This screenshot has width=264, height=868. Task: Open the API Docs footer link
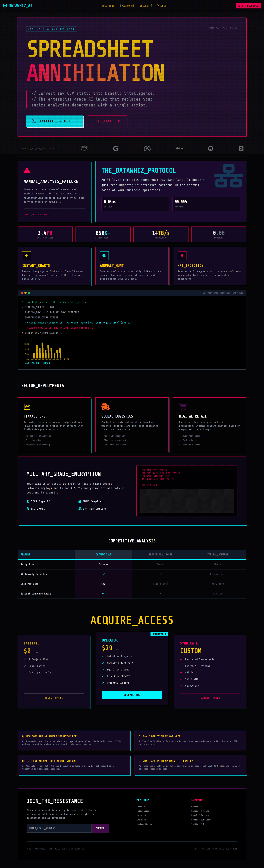[x=141, y=820]
